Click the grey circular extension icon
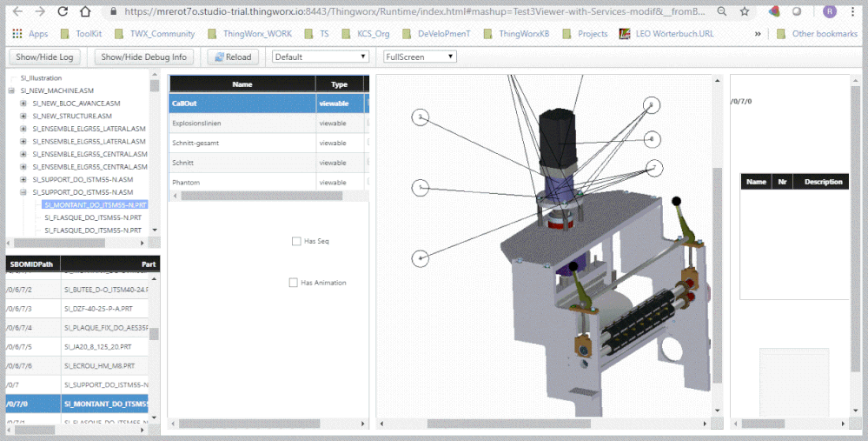868x441 pixels. pos(797,11)
